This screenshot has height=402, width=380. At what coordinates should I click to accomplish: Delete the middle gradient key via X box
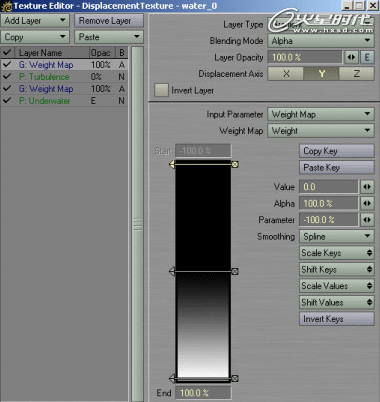click(235, 272)
